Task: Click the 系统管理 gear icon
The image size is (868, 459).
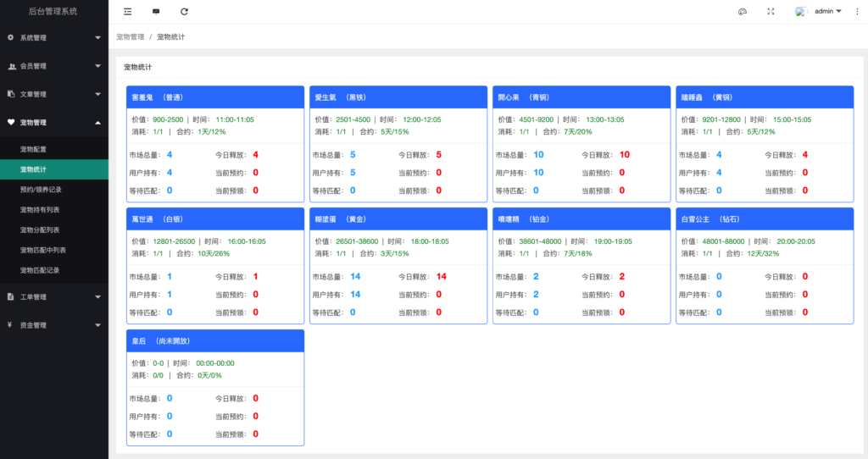Action: click(10, 37)
